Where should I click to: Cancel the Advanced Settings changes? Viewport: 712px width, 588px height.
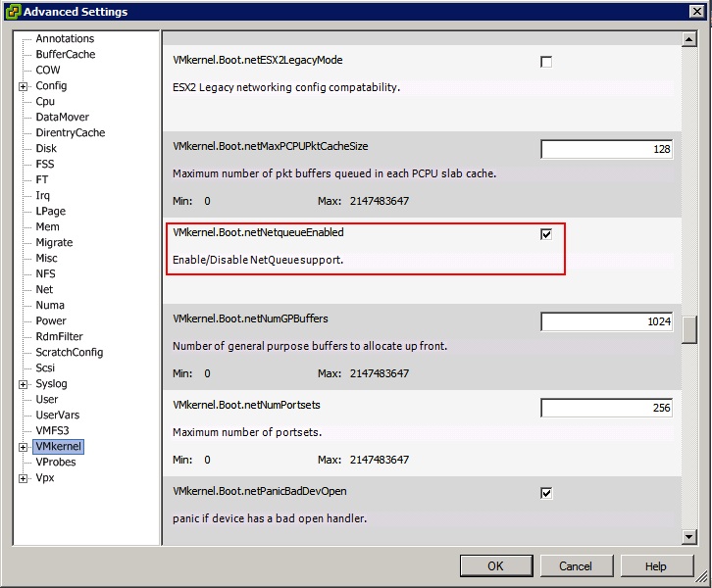coord(576,565)
